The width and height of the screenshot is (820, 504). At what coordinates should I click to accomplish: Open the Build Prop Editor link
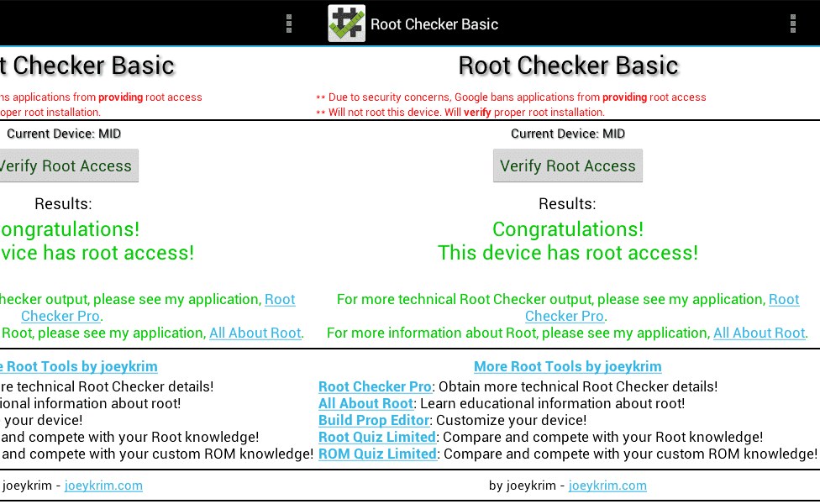(x=374, y=420)
